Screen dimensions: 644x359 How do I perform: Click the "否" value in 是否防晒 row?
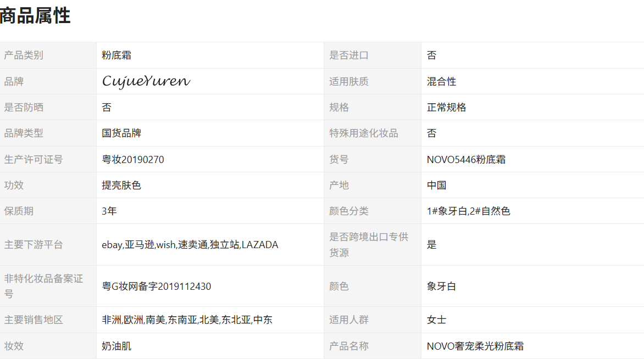coord(107,108)
